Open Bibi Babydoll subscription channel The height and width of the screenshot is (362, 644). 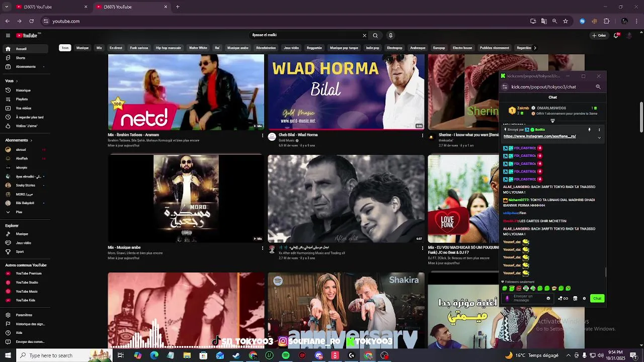(x=24, y=203)
